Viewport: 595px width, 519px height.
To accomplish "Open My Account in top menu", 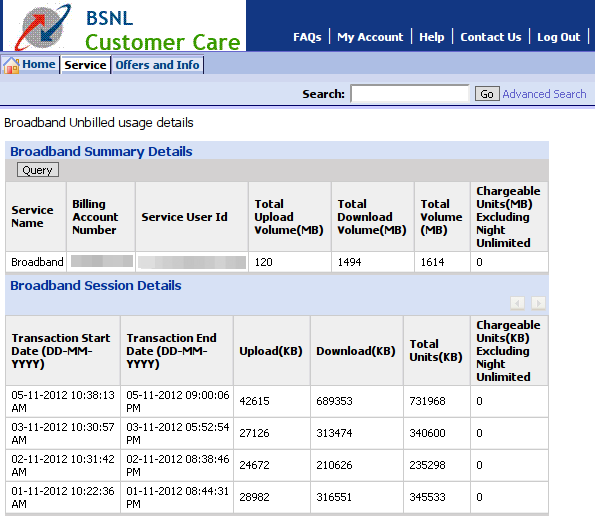I will pos(370,37).
